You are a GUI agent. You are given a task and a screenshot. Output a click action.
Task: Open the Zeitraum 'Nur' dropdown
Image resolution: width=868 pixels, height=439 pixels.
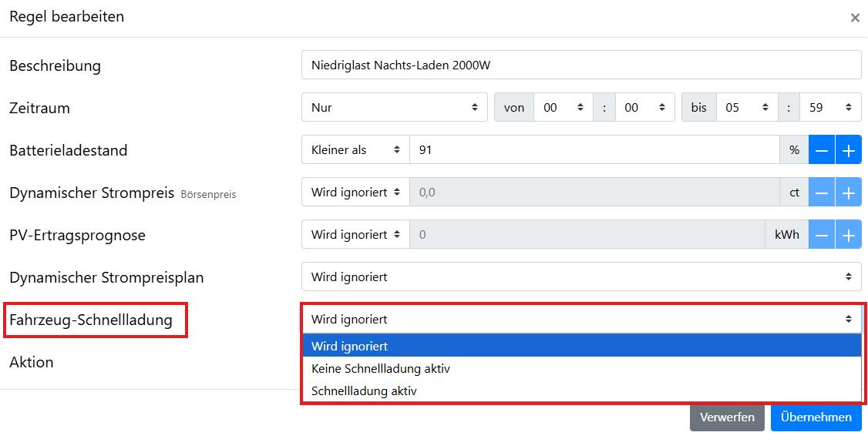[394, 108]
